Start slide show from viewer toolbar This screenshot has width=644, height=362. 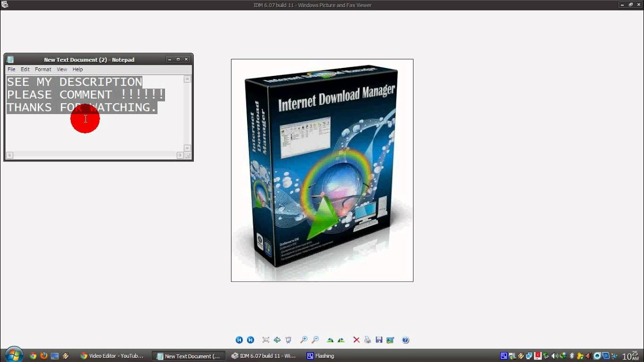pos(288,340)
